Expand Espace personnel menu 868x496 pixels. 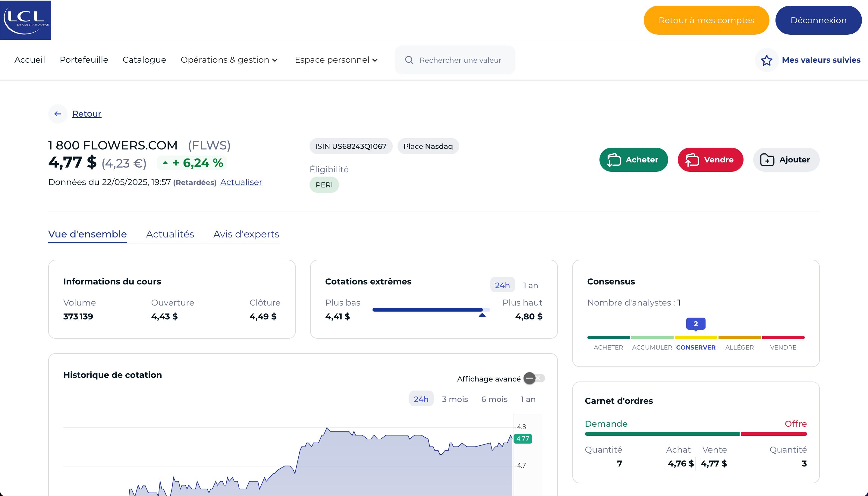point(336,60)
